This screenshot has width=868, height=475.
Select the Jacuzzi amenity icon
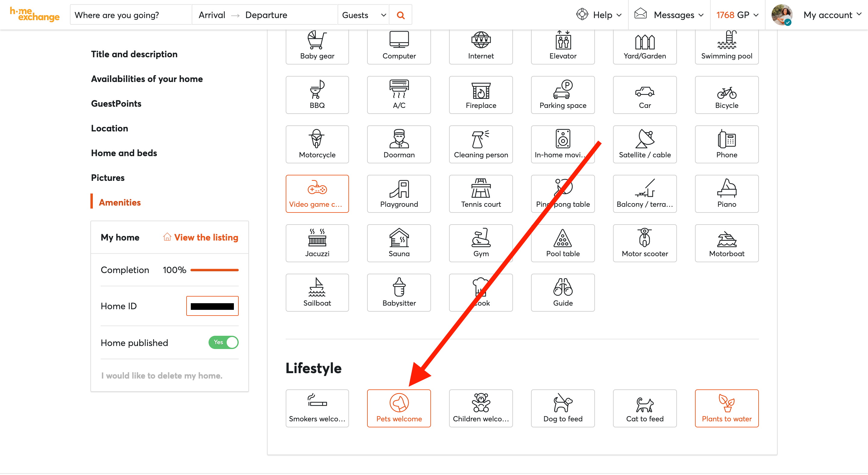[317, 243]
